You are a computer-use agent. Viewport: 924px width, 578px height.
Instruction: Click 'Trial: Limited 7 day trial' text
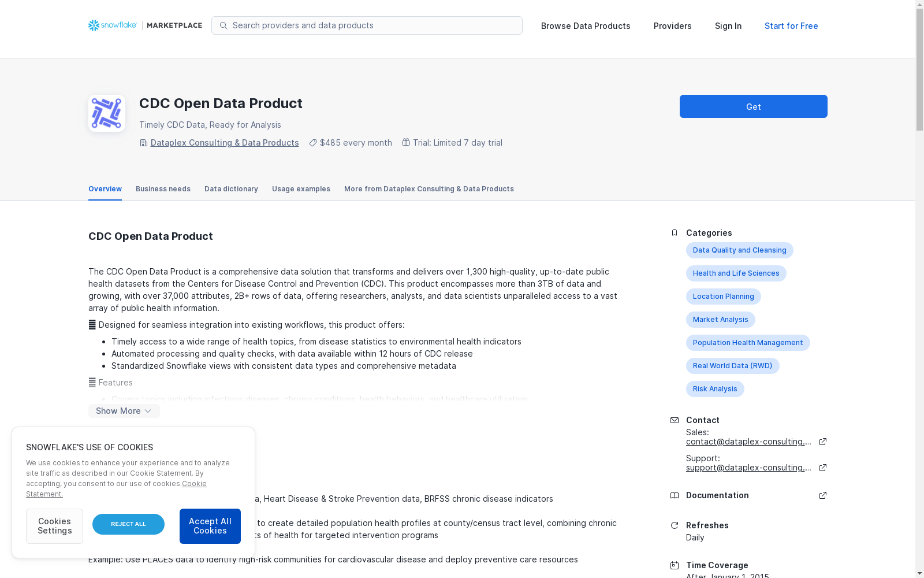[457, 143]
